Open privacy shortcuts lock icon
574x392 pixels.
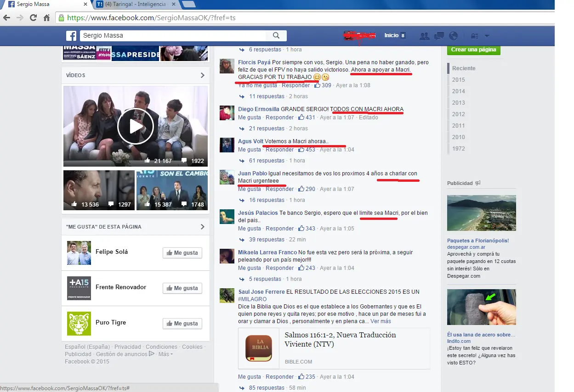click(x=475, y=36)
